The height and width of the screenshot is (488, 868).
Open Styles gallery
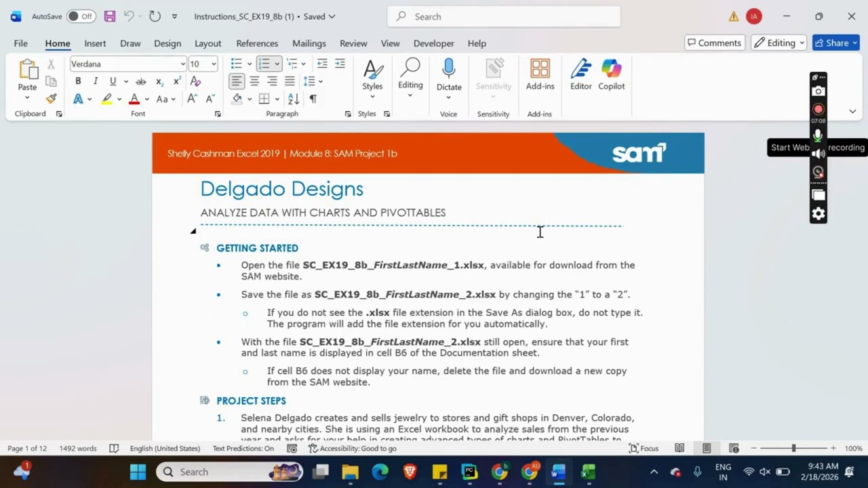[x=372, y=78]
